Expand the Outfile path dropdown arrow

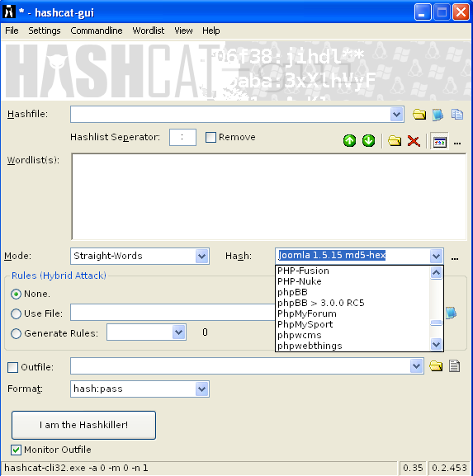coord(416,366)
